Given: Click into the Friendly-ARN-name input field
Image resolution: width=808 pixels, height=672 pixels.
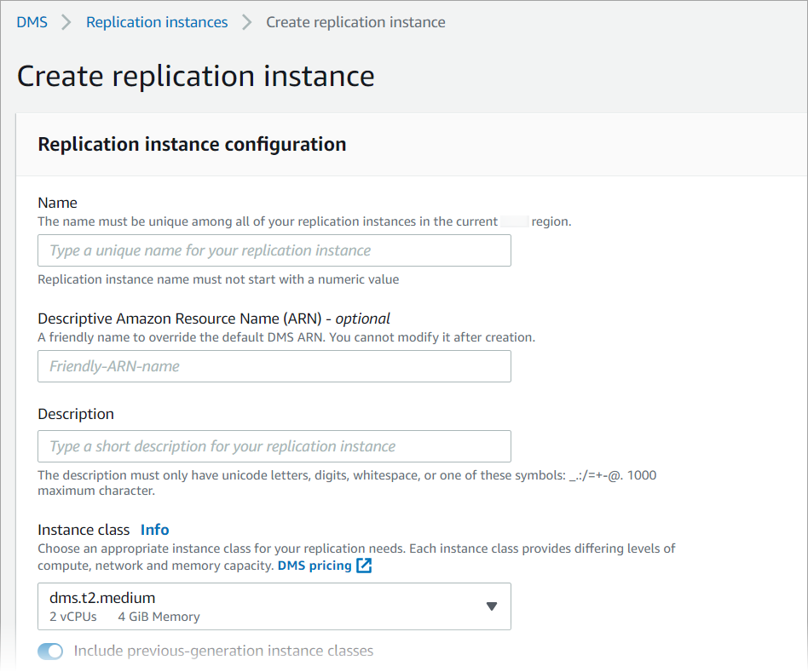Looking at the screenshot, I should [274, 366].
